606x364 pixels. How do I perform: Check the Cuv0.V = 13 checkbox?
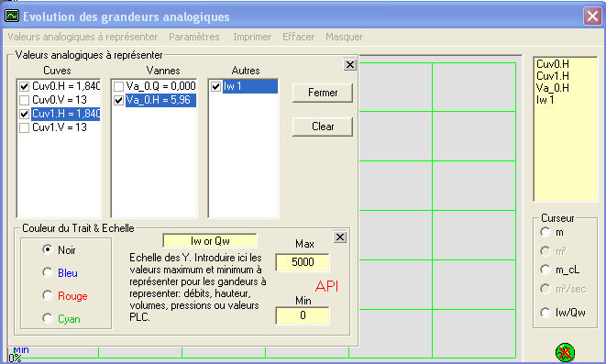click(25, 100)
